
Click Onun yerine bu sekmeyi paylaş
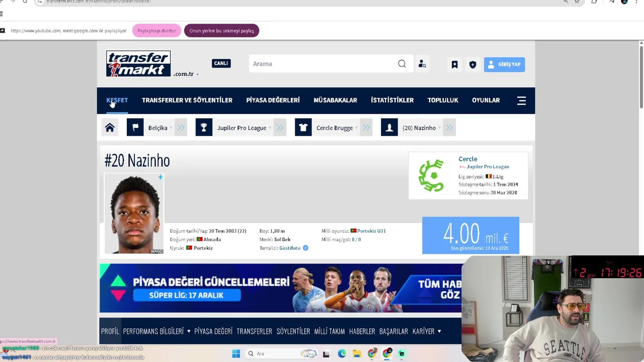coord(221,31)
